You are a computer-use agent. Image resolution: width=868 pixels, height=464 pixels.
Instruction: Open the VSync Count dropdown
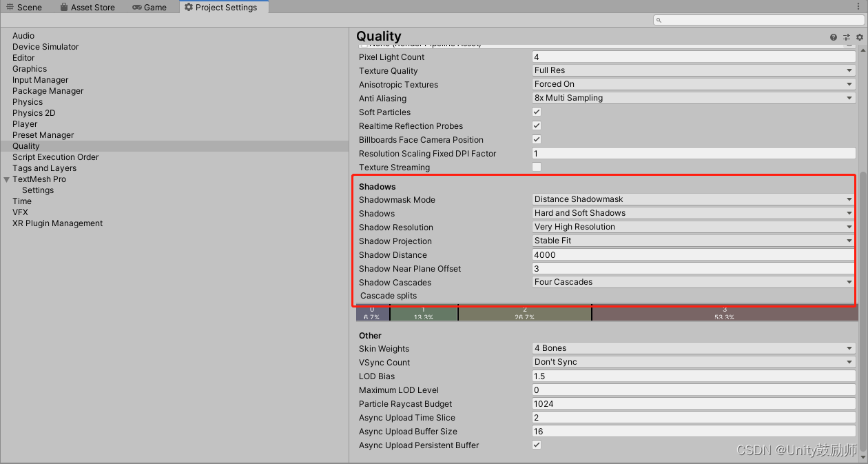click(x=694, y=362)
